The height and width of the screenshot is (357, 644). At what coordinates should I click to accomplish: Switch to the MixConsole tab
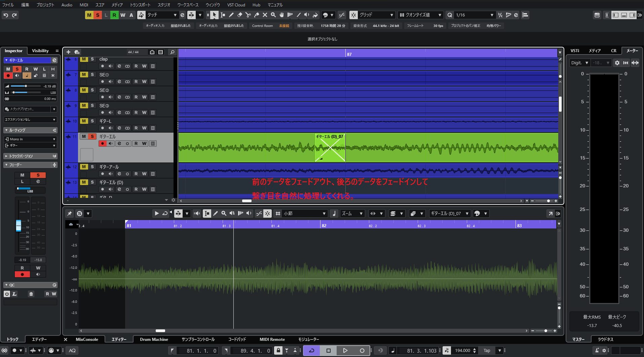[x=87, y=339]
